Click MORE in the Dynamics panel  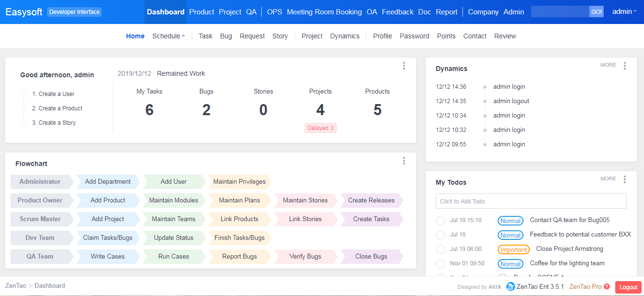[608, 65]
